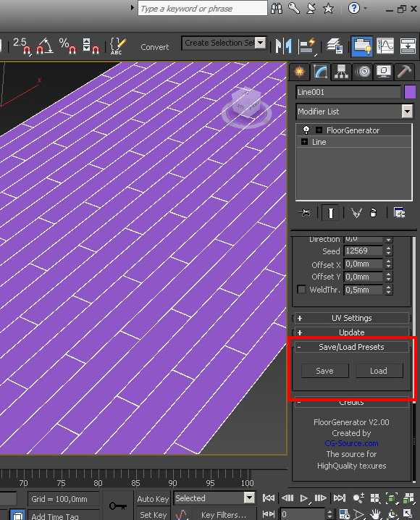Open the Communication Center satellite icon
Screen dimensions: 420x520
[311, 8]
